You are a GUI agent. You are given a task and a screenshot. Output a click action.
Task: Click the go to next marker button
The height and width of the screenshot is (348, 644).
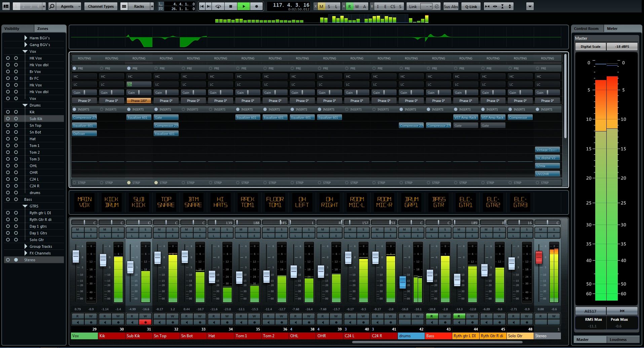[209, 6]
